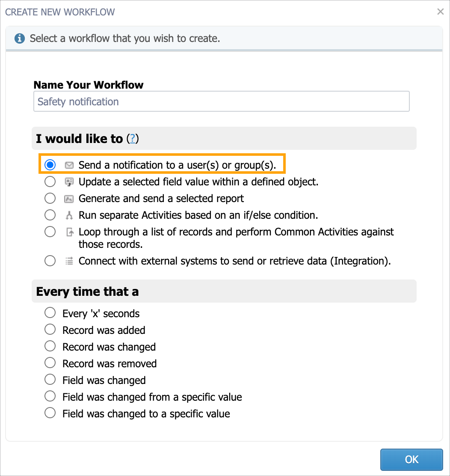
Task: Click the update field value icon
Action: (x=69, y=182)
